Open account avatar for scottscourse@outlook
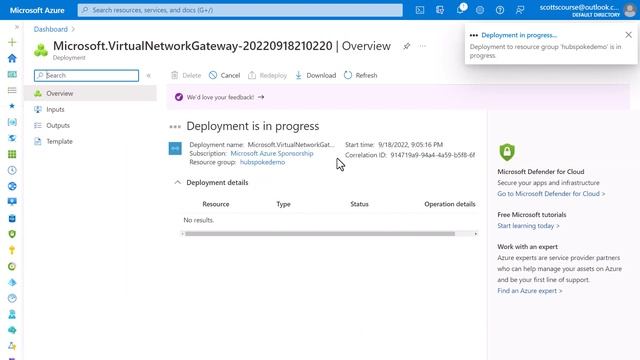The image size is (640, 360). point(630,10)
